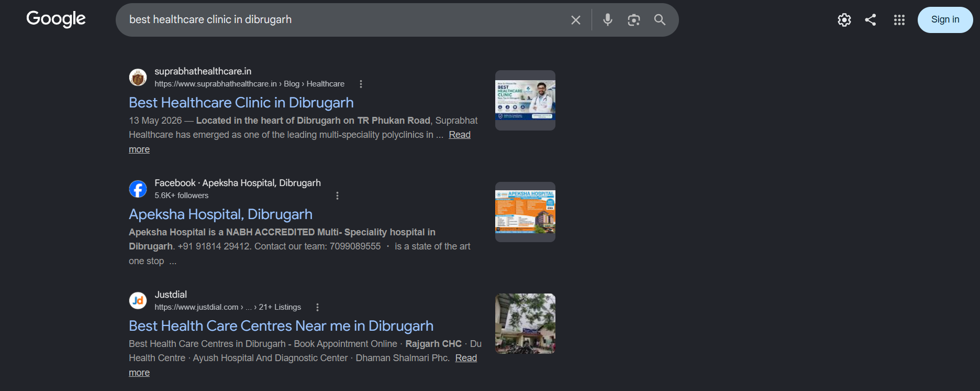Click the suprabhathealthcare.in site name
980x391 pixels.
coord(203,71)
